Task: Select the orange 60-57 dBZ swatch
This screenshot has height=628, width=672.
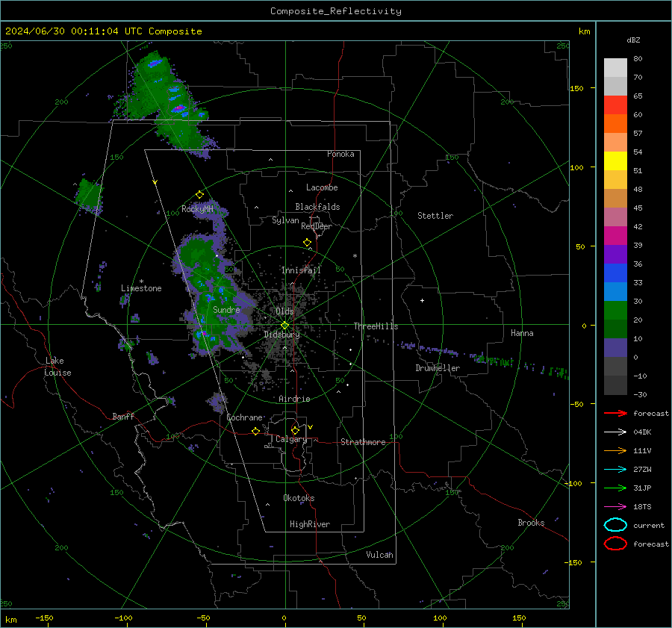Action: point(615,124)
